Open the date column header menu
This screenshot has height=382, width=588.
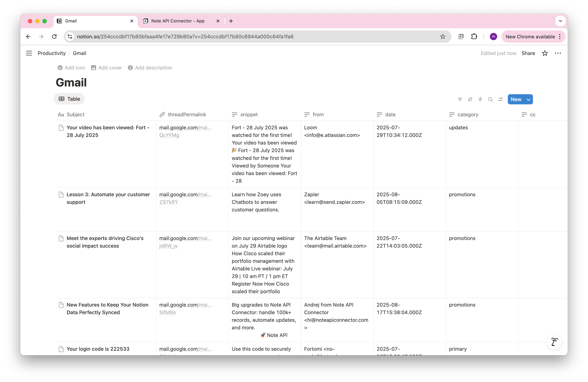tap(409, 114)
